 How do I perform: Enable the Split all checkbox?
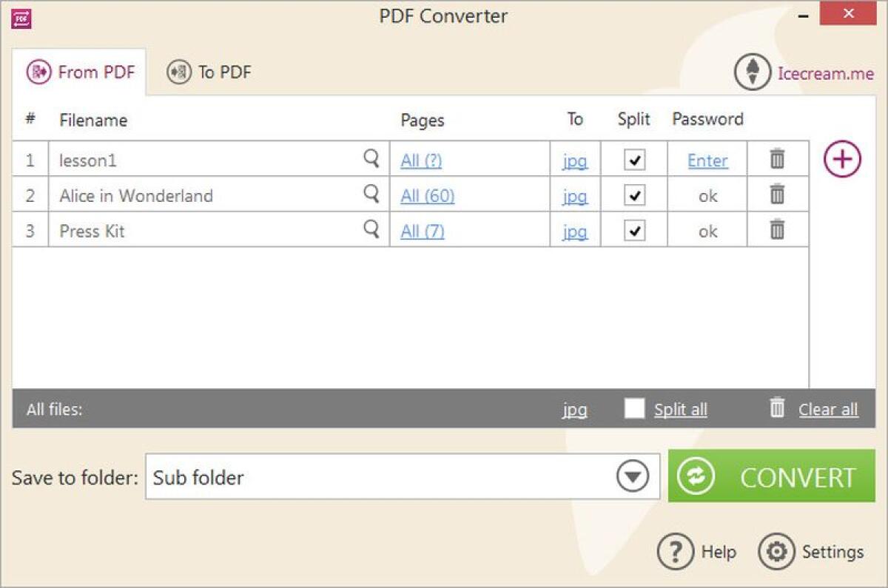coord(634,409)
